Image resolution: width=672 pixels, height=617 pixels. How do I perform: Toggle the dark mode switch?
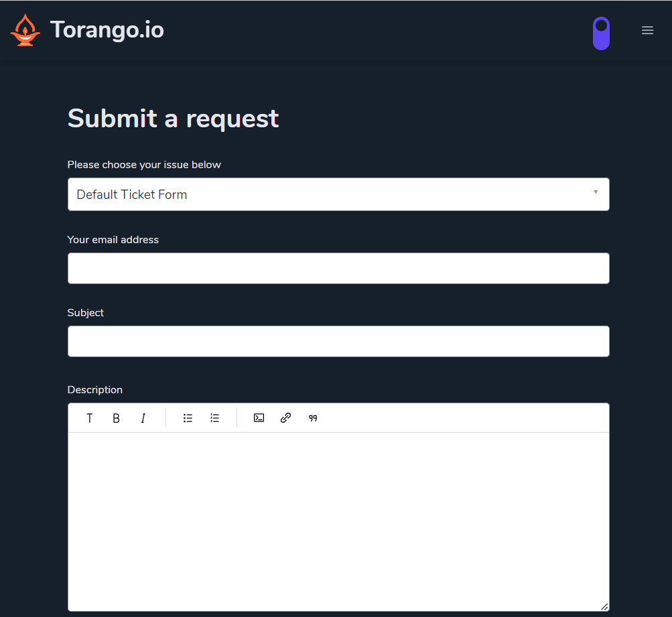tap(601, 33)
